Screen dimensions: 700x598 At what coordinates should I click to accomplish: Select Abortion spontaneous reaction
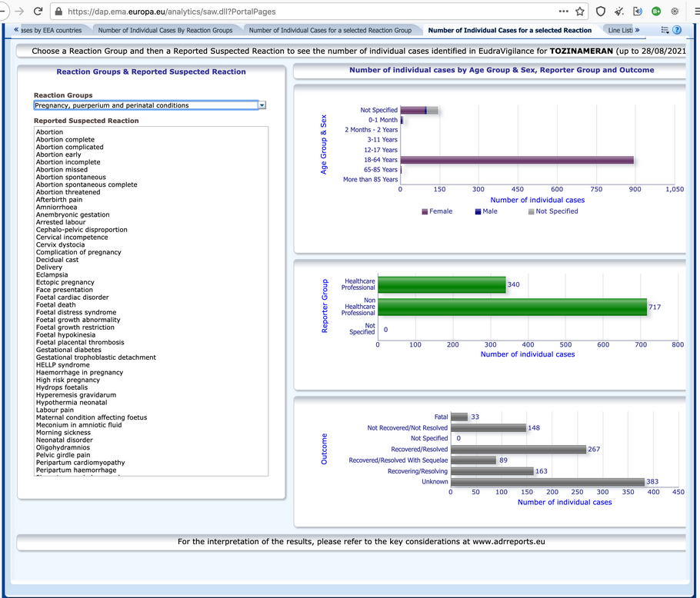point(71,178)
